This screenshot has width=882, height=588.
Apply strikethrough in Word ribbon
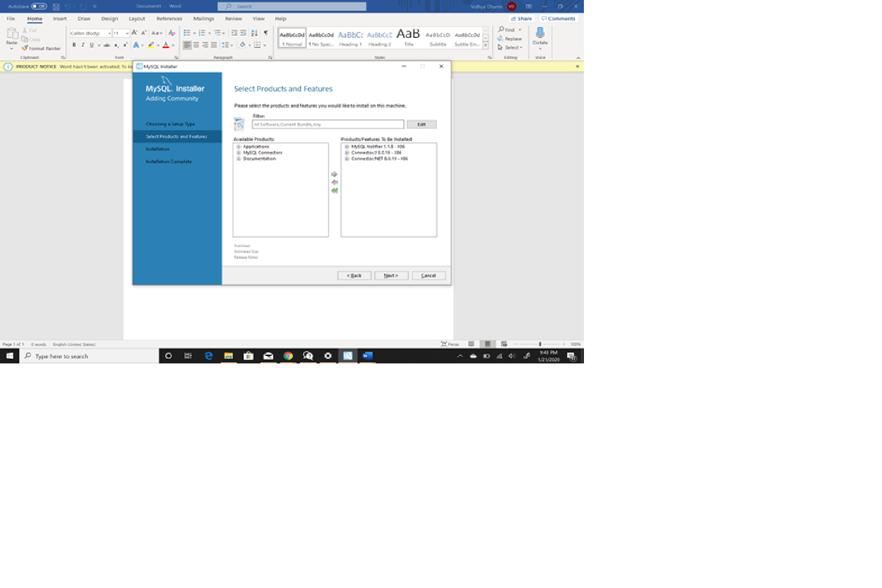[x=107, y=45]
